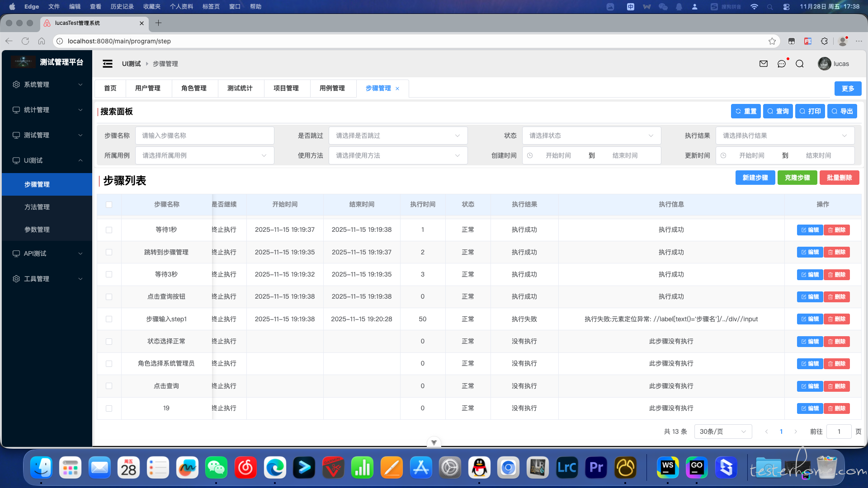Screen dimensions: 868x488
Task: Toggle the select-all checkbox in table header
Action: [109, 205]
